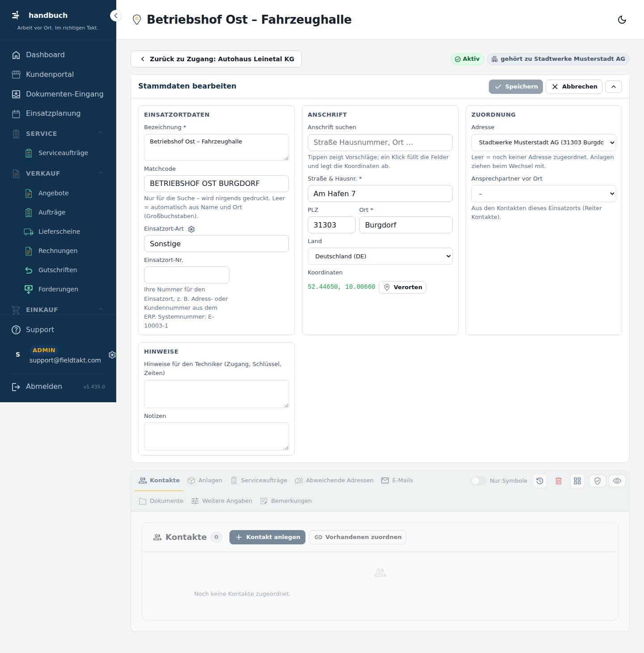Viewport: 644px width, 653px height.
Task: Open Gutschriften in sidebar
Action: [x=64, y=270]
